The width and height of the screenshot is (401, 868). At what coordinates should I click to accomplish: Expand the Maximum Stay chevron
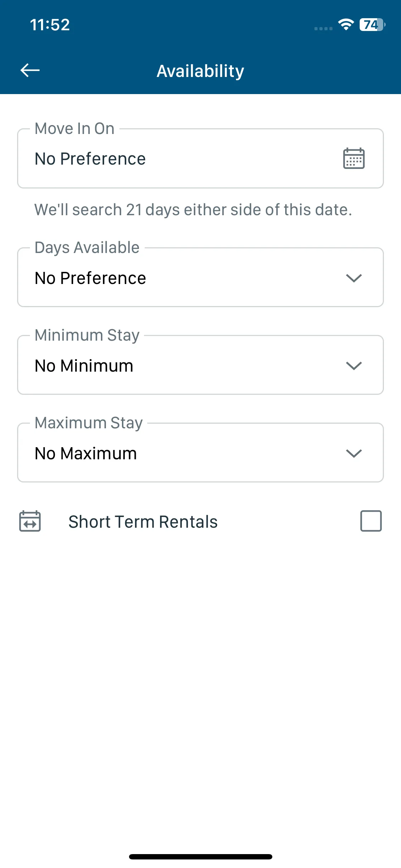(354, 453)
